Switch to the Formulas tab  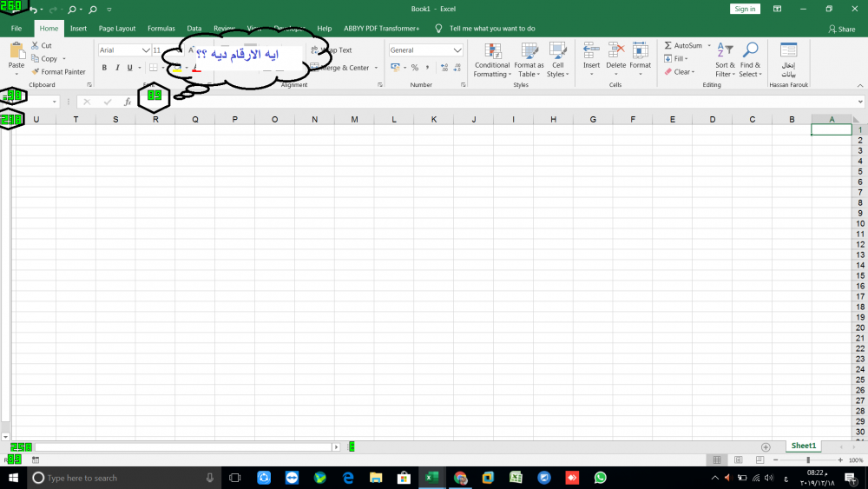coord(161,29)
